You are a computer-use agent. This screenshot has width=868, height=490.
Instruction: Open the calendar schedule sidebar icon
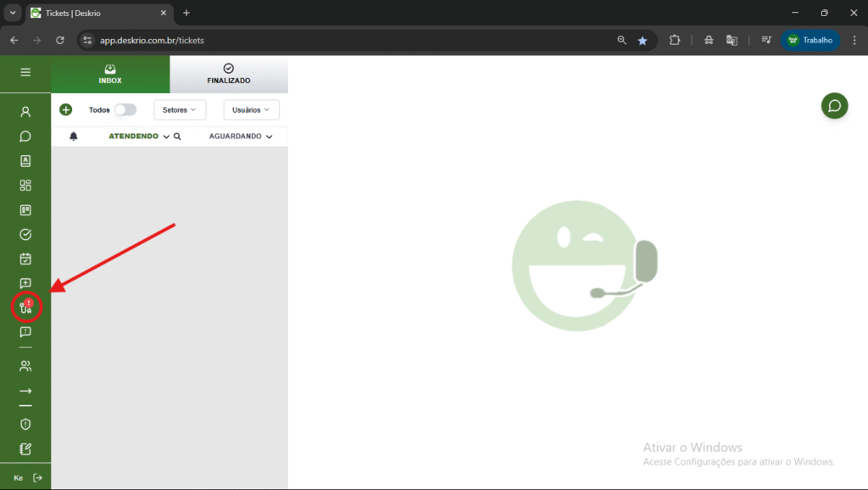tap(25, 259)
